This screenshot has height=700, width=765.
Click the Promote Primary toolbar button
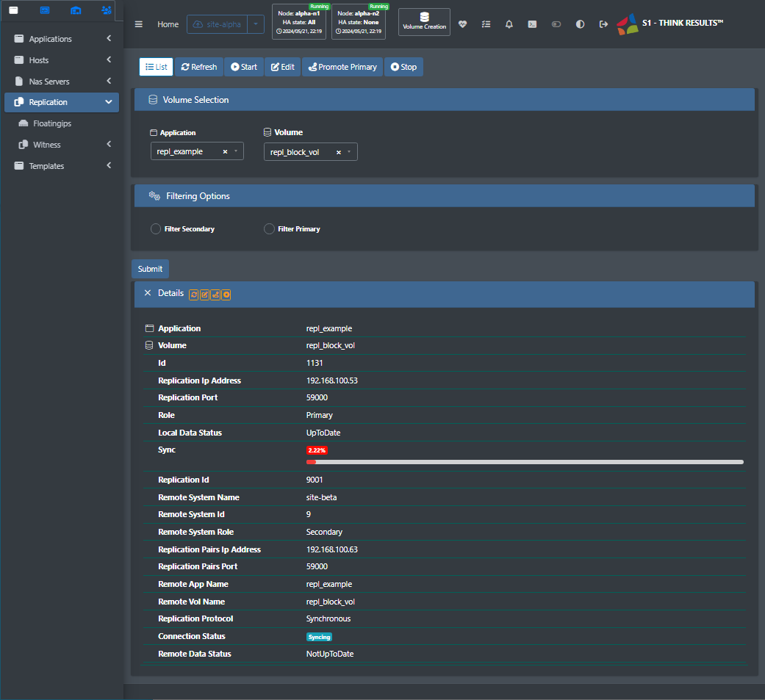click(x=342, y=67)
